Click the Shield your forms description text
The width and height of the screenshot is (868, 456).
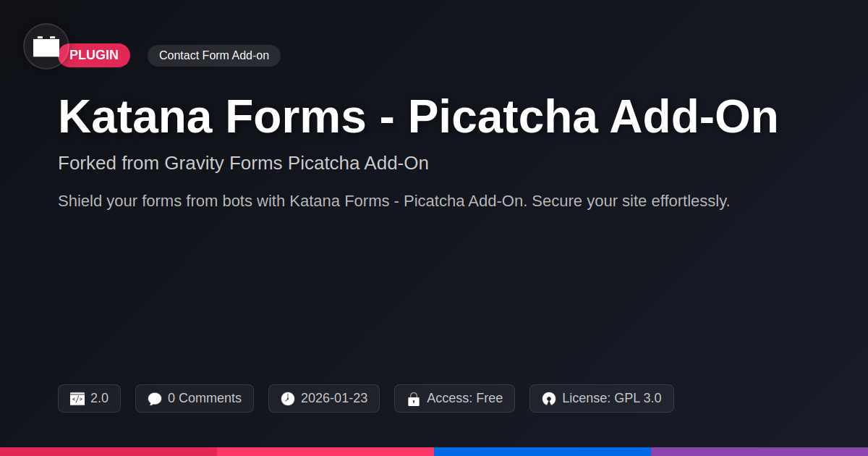pos(393,201)
